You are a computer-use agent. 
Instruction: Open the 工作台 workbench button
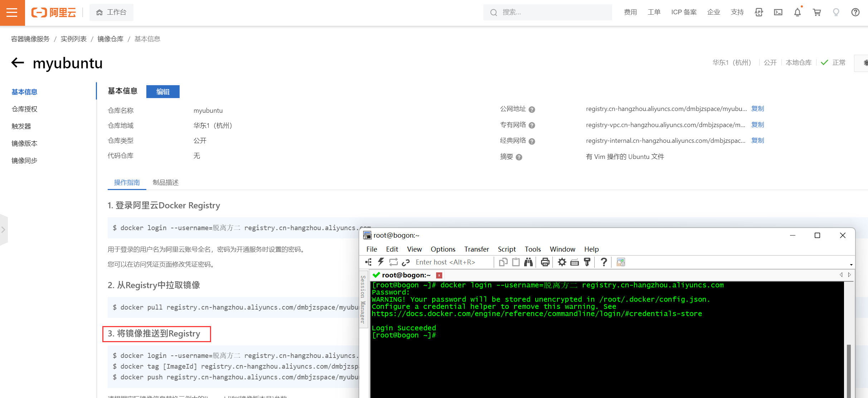tap(111, 13)
